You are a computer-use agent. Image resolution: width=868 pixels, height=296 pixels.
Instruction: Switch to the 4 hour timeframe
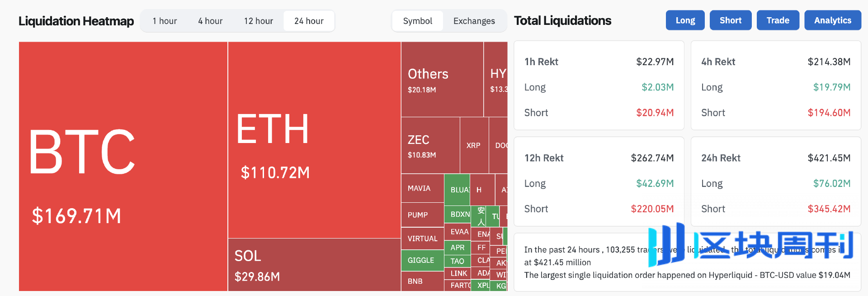[x=210, y=21]
